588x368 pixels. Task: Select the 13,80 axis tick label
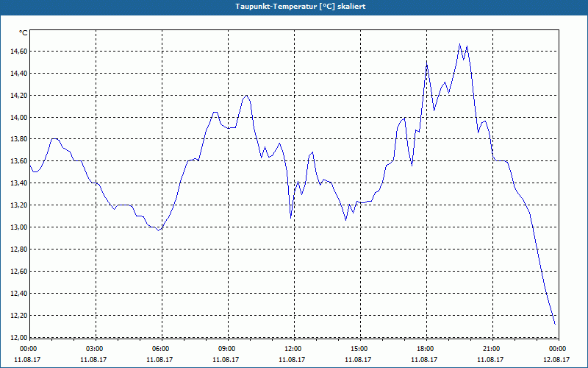(18, 139)
